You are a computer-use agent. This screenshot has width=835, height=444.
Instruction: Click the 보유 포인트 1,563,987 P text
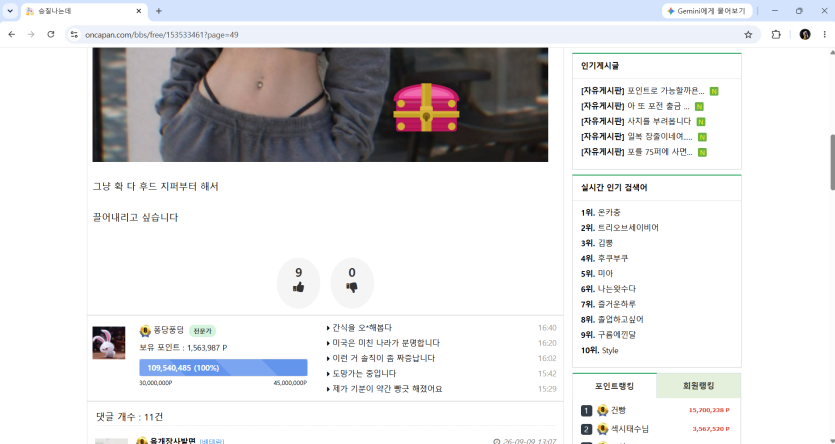pos(183,348)
